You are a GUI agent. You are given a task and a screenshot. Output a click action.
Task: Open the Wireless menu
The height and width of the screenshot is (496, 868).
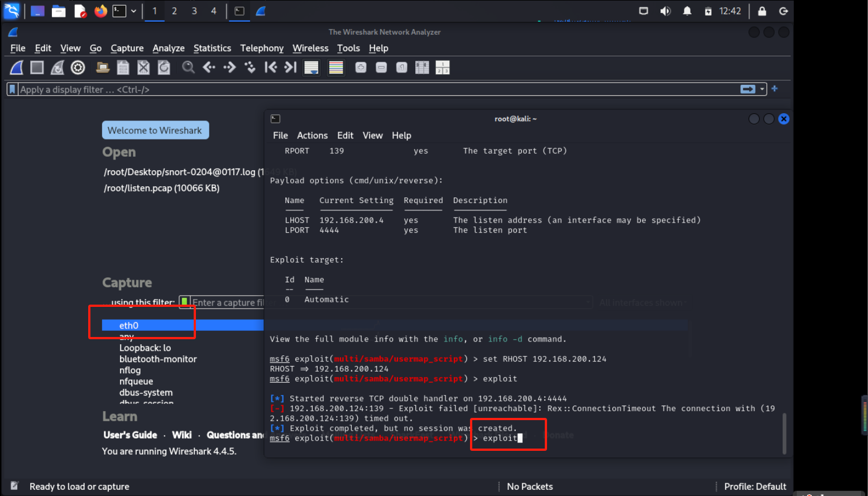tap(310, 49)
